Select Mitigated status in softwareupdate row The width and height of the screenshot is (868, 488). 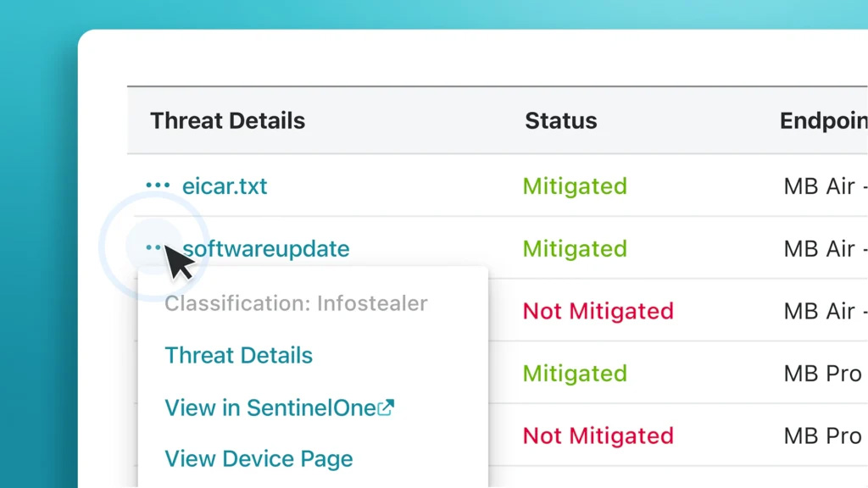point(575,249)
